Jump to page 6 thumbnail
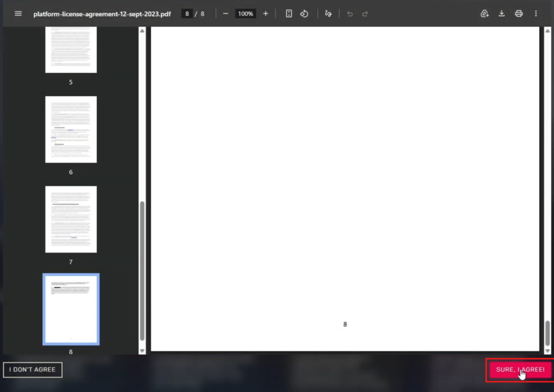Image resolution: width=554 pixels, height=392 pixels. 71,130
